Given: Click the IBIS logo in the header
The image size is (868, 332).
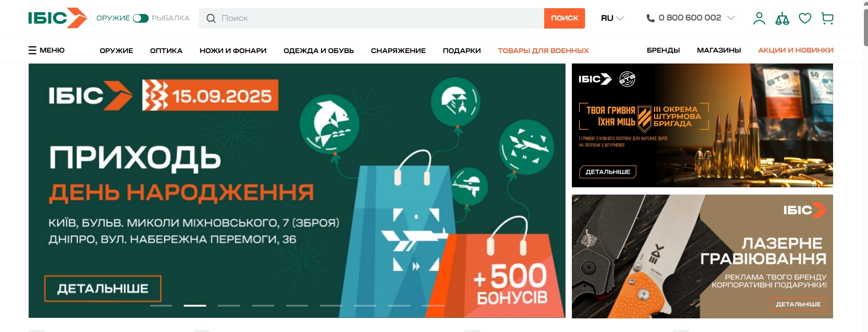Looking at the screenshot, I should (58, 18).
